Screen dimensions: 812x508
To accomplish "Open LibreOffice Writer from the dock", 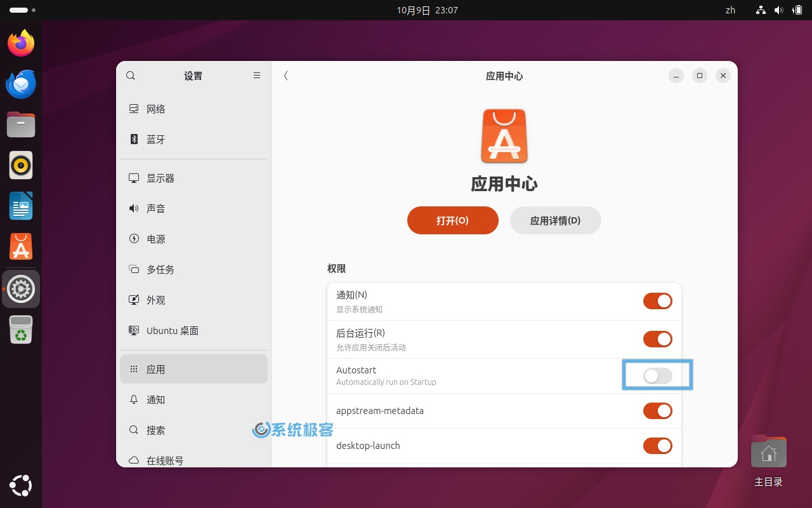I will pos(21,206).
